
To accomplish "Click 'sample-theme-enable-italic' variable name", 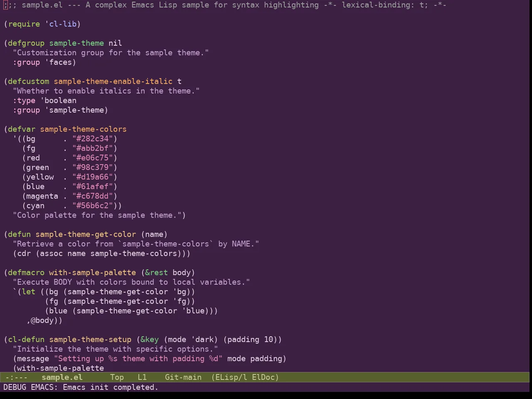I will click(x=113, y=81).
